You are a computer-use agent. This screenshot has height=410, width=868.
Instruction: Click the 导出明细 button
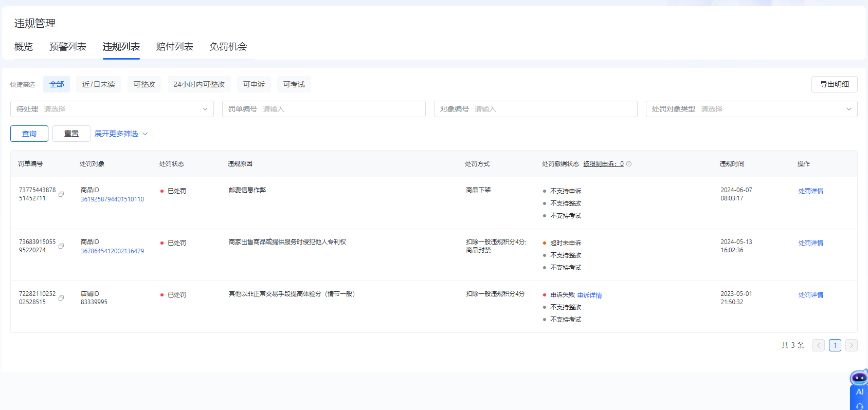coord(834,84)
